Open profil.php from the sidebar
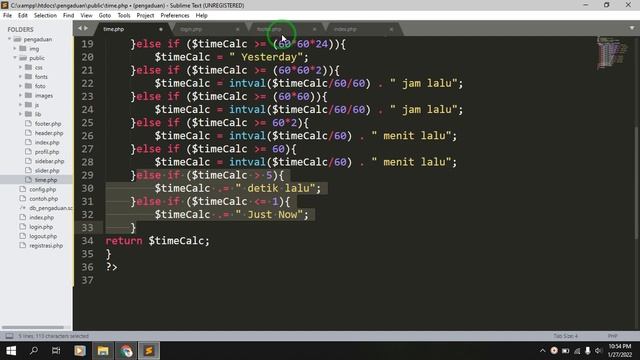Viewport: 640px width, 360px height. 47,152
